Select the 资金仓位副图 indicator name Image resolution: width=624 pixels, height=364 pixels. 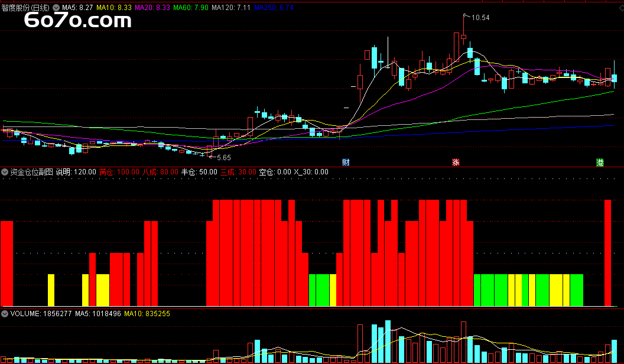click(x=31, y=172)
